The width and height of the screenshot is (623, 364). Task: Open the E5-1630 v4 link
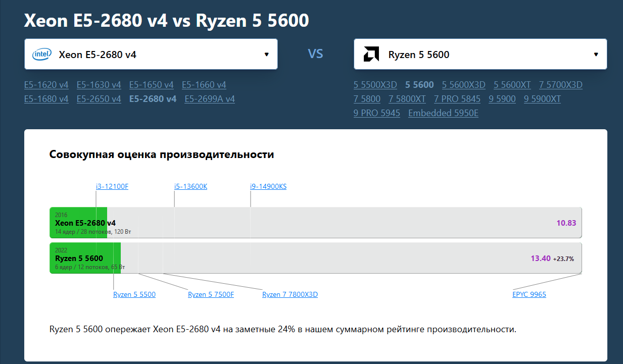(x=99, y=85)
